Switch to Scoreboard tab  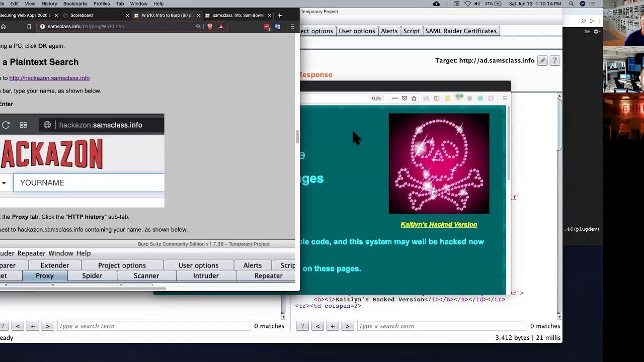click(93, 16)
